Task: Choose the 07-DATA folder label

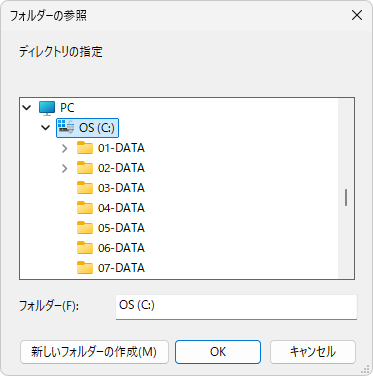Action: point(121,268)
